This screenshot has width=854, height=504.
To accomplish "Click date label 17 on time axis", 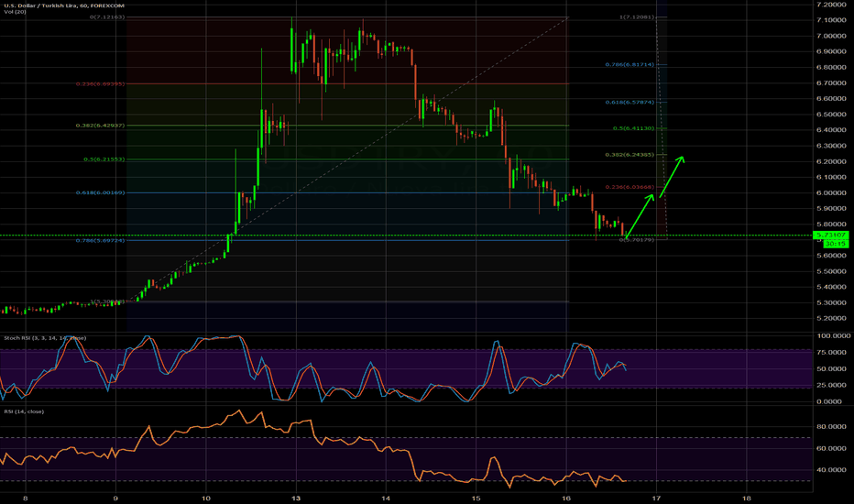I will (x=656, y=498).
